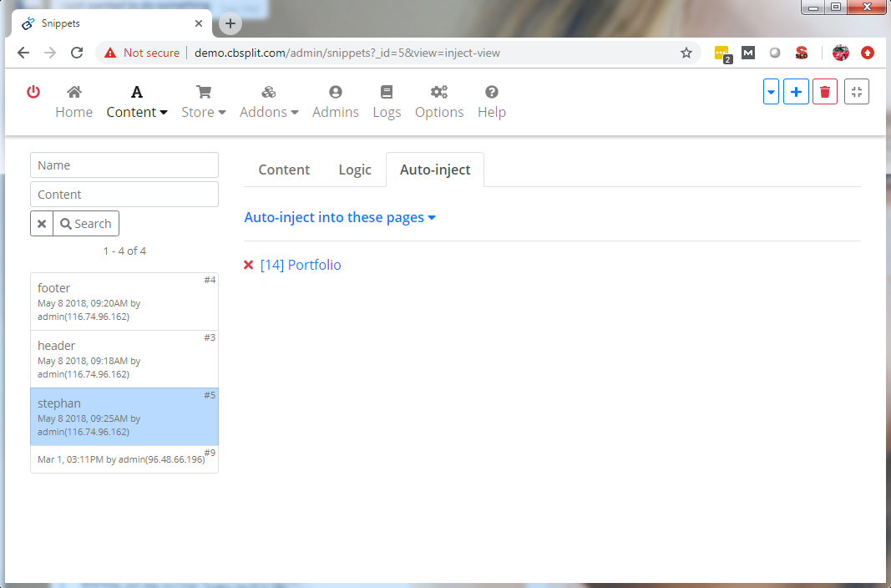This screenshot has height=588, width=891.
Task: Click the red power logout icon
Action: [x=33, y=92]
